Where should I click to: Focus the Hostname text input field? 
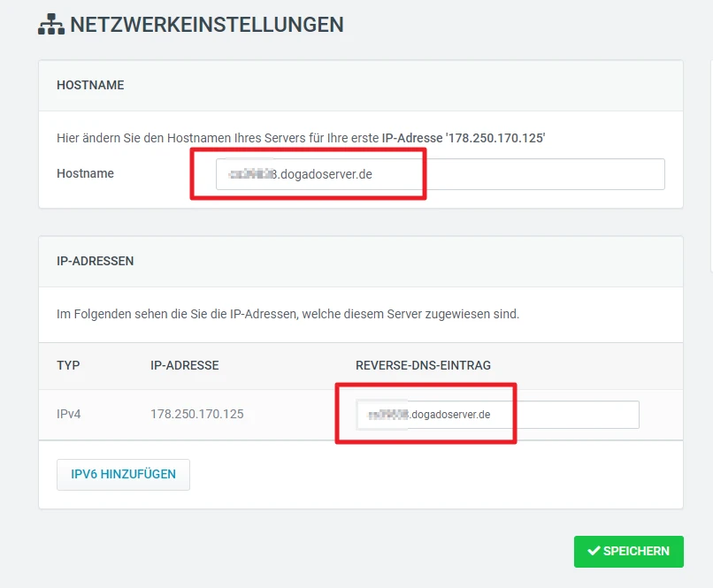[x=531, y=174]
